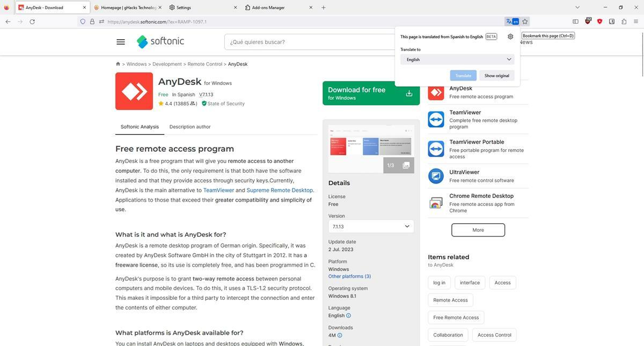Click Remote Control breadcrumb link
This screenshot has width=644, height=346.
(205, 64)
